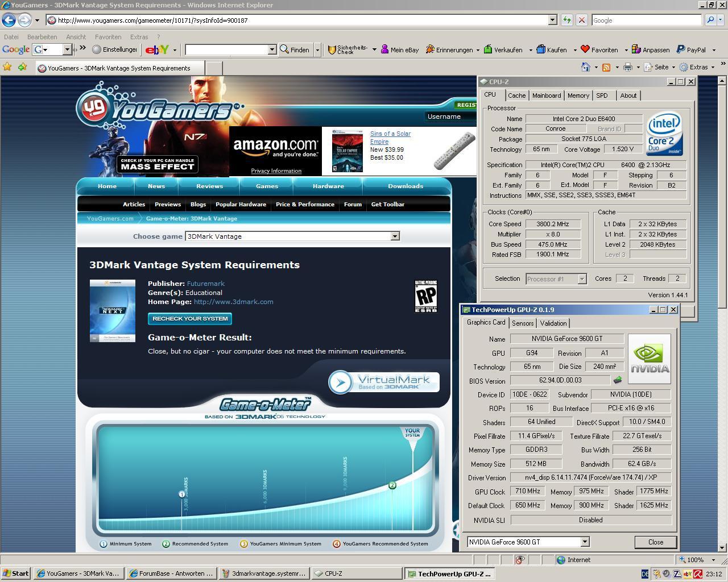The height and width of the screenshot is (582, 728).
Task: Click the Einstellungen button in Google toolbar
Action: pyautogui.click(x=114, y=49)
